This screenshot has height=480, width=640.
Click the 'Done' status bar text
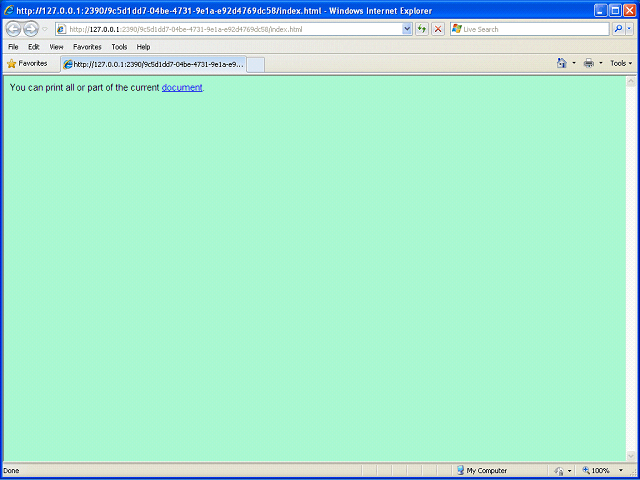(11, 471)
